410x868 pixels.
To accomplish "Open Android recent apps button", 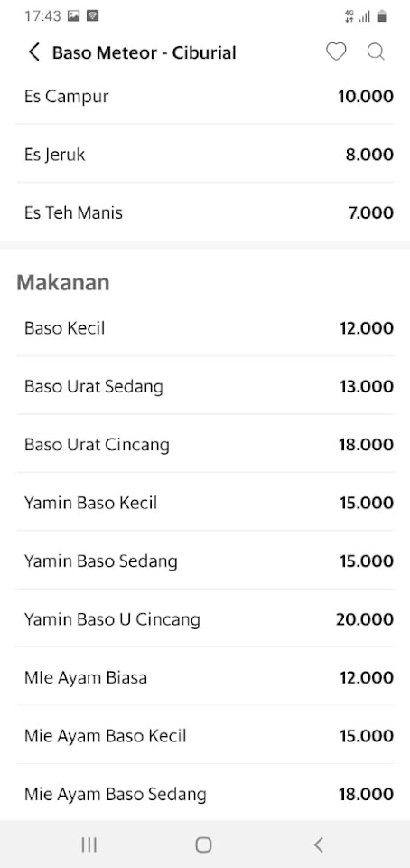I will pyautogui.click(x=89, y=844).
